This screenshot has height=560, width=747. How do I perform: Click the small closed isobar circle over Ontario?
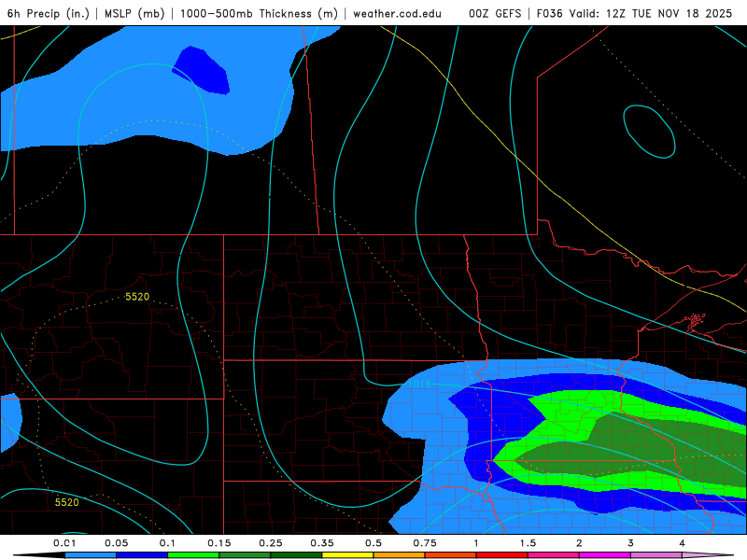(649, 132)
